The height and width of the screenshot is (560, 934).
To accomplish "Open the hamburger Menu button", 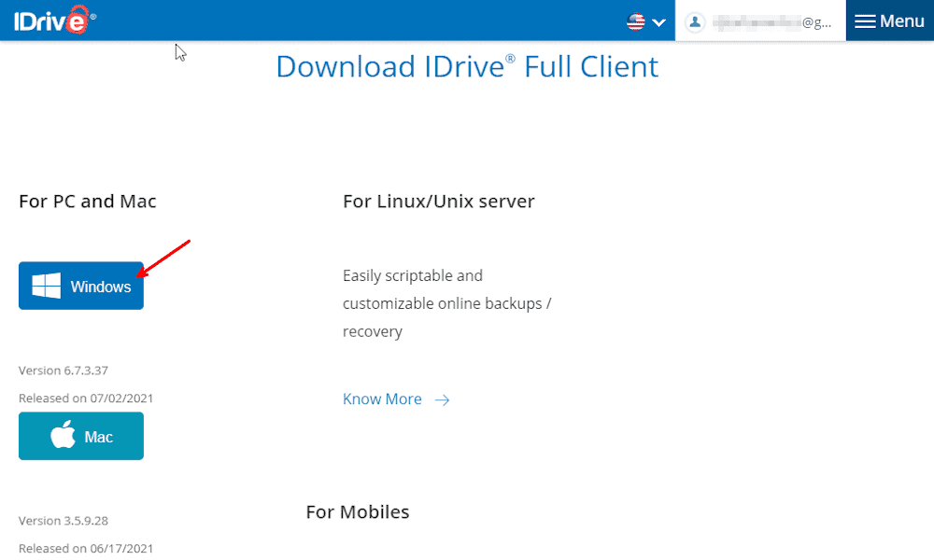I will tap(889, 21).
